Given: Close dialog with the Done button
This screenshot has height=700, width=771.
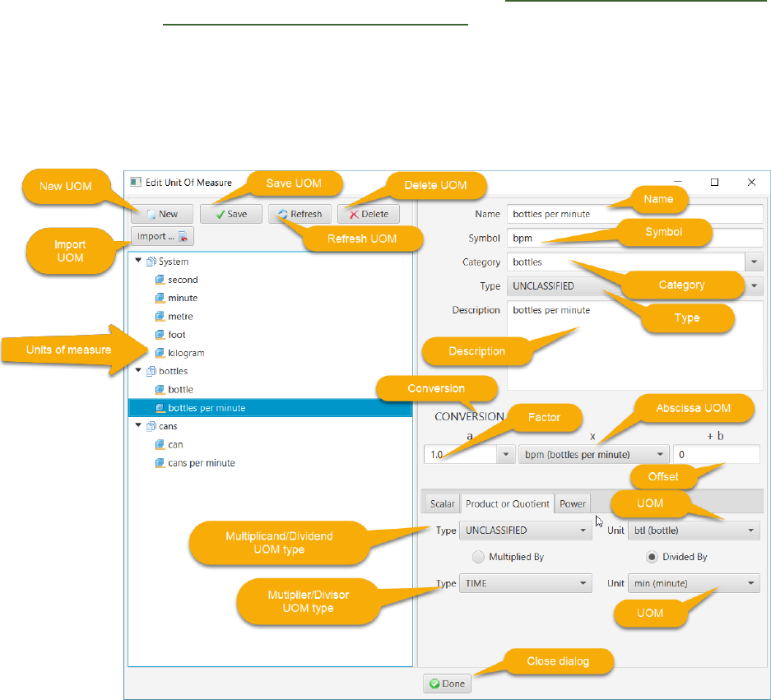Looking at the screenshot, I should point(447,684).
